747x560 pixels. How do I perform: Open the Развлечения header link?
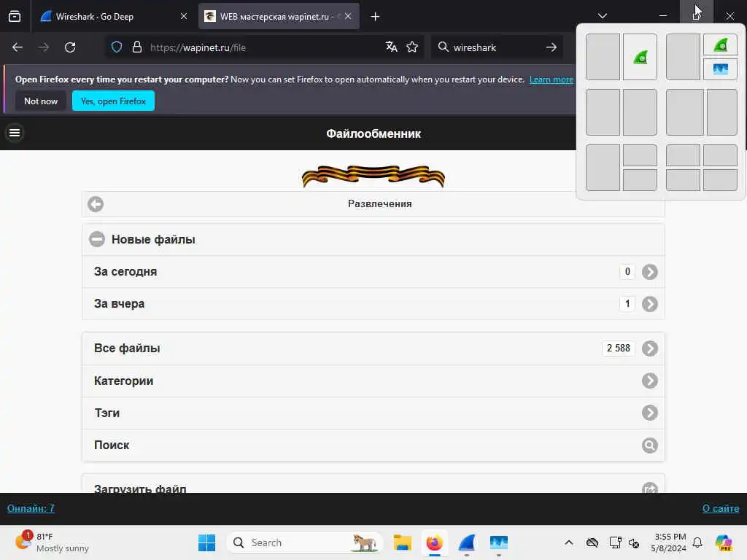(x=379, y=204)
